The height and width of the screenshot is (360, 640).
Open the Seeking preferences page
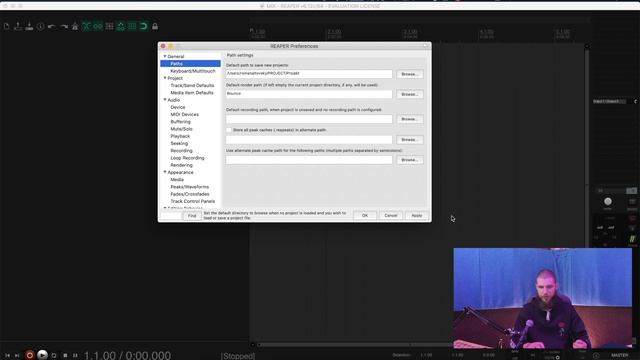pos(179,143)
